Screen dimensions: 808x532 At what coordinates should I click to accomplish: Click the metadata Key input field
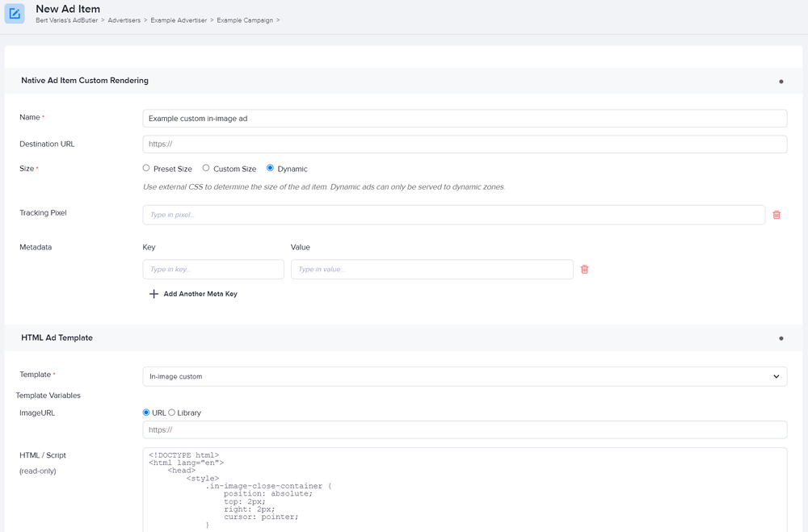click(213, 270)
